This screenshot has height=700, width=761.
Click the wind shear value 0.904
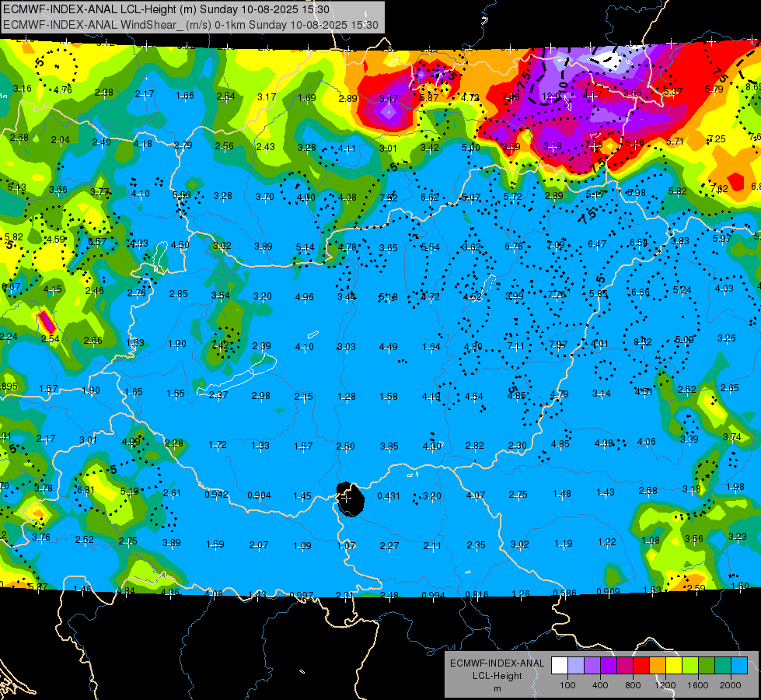coord(259,495)
